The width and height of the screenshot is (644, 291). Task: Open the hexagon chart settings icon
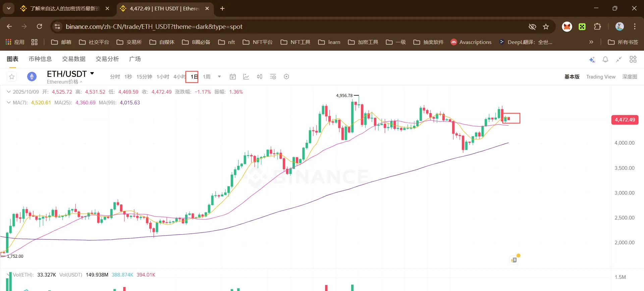[286, 77]
